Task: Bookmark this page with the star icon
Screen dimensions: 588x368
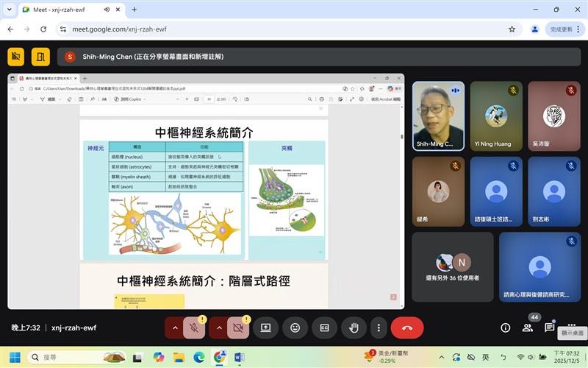Action: coord(512,29)
